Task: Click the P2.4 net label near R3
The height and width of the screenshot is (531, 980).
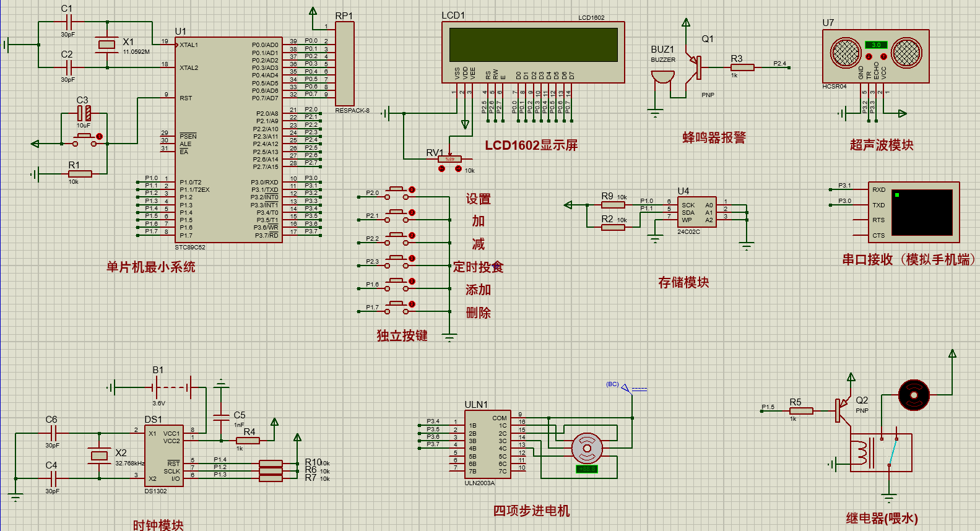Action: coord(779,63)
